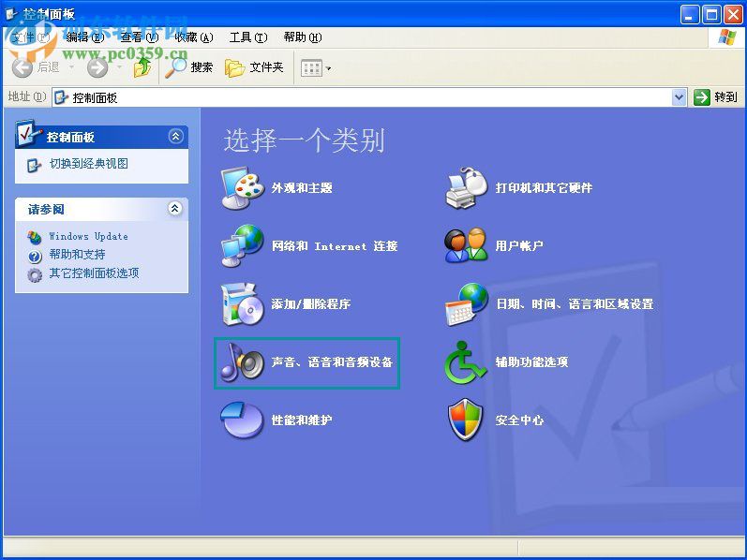Click the 外观和主题 category label
The image size is (747, 560).
click(x=302, y=187)
